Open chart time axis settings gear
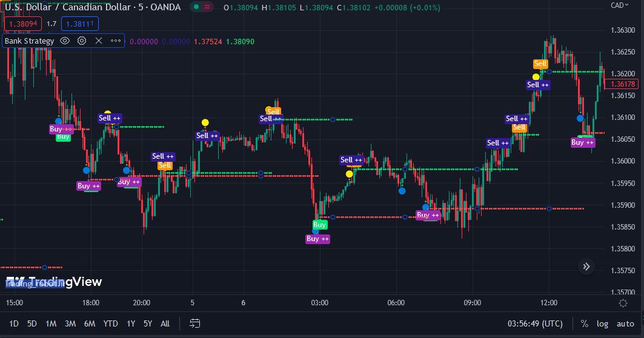Viewport: 644px width, 338px height. click(623, 303)
